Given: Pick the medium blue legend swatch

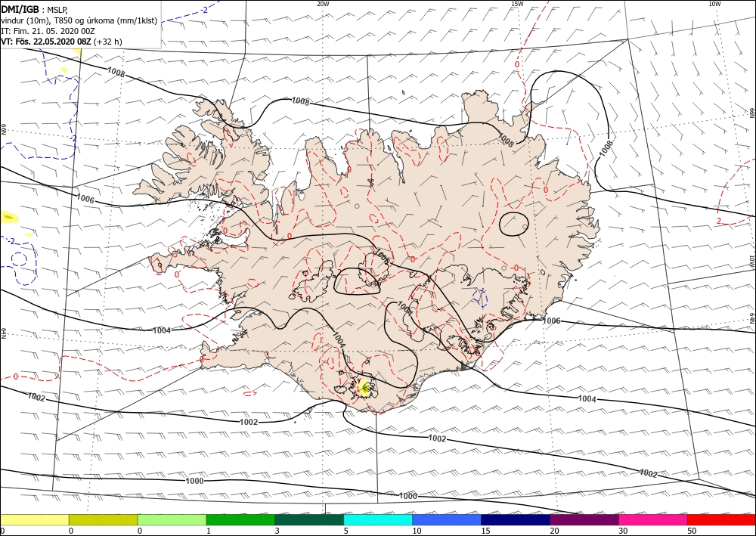Looking at the screenshot, I should 447,519.
